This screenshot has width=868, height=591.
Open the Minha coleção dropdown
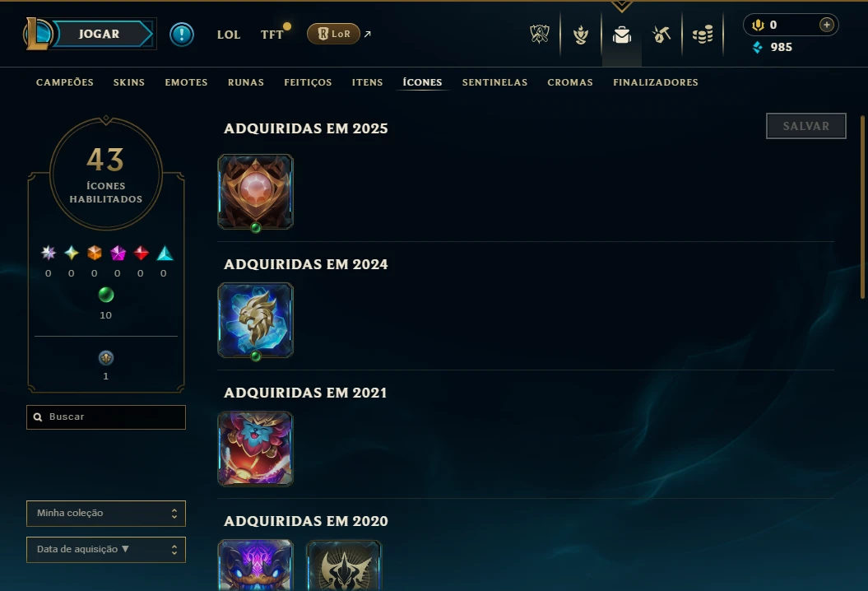(x=106, y=514)
